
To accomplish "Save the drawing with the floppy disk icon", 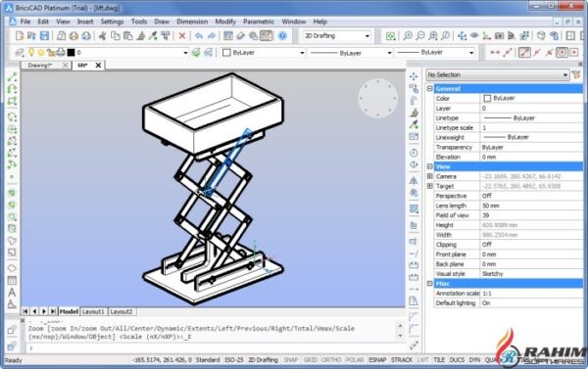I will point(44,36).
